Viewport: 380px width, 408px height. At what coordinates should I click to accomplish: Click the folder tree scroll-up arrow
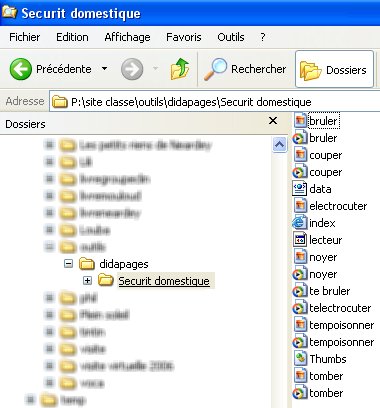tap(279, 145)
